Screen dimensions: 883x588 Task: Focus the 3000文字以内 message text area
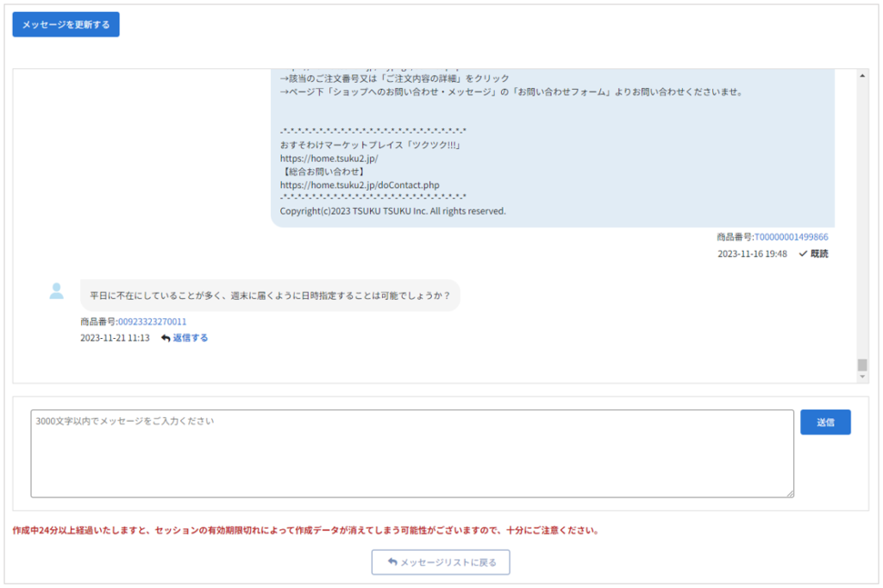(412, 454)
